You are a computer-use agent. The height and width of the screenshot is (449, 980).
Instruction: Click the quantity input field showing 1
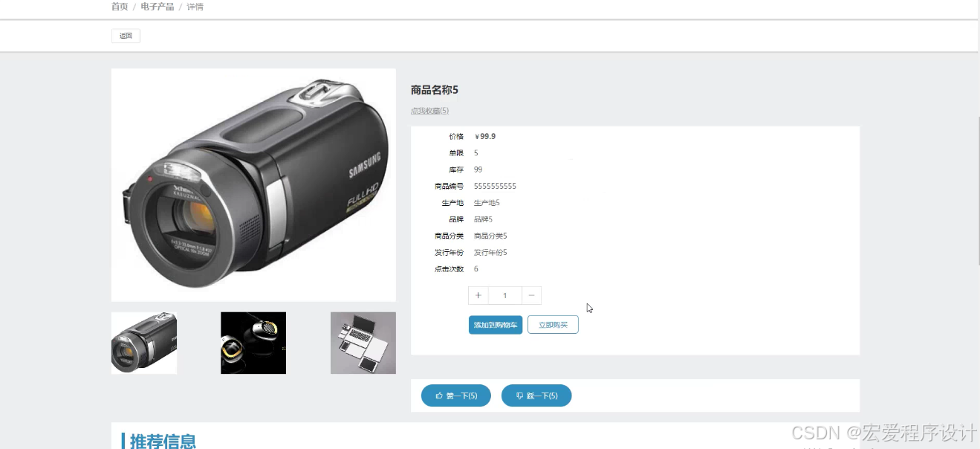505,296
